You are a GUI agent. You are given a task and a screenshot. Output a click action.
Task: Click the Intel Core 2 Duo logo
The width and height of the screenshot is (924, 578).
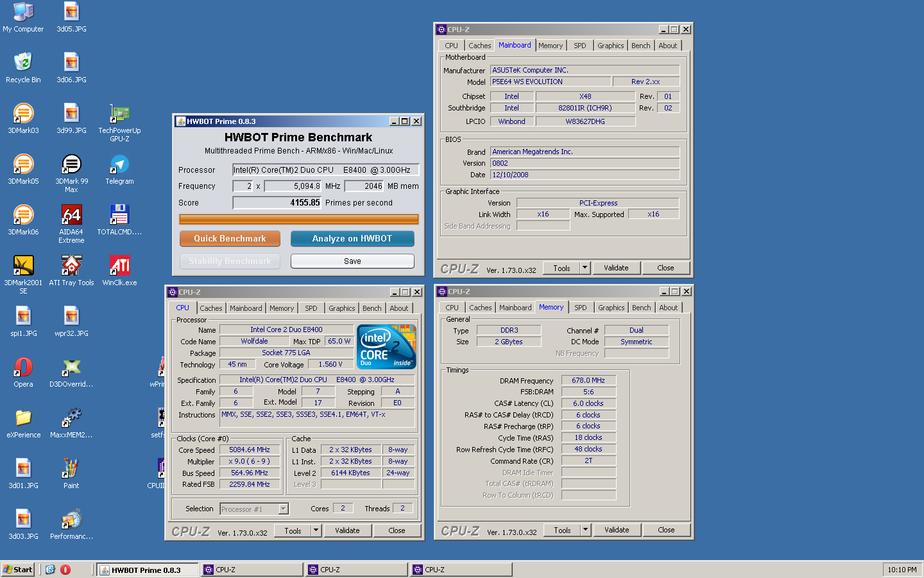(x=387, y=346)
